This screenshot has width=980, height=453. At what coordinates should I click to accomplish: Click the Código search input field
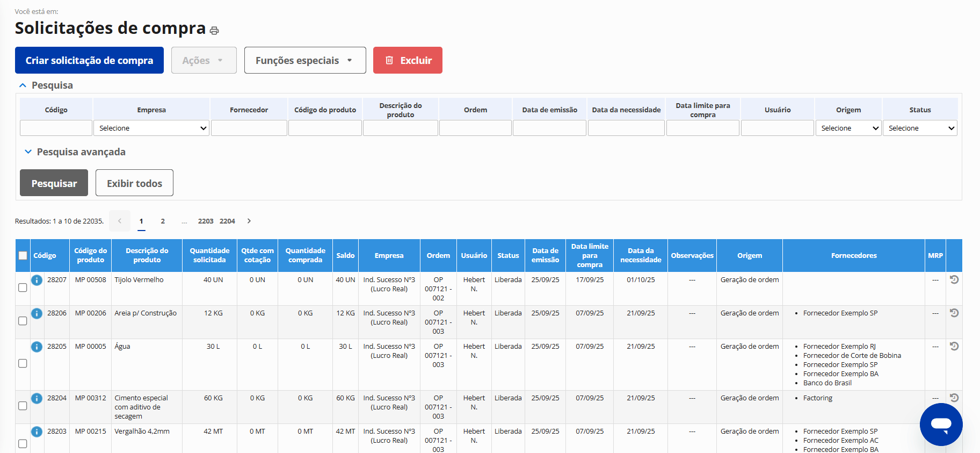(x=56, y=128)
